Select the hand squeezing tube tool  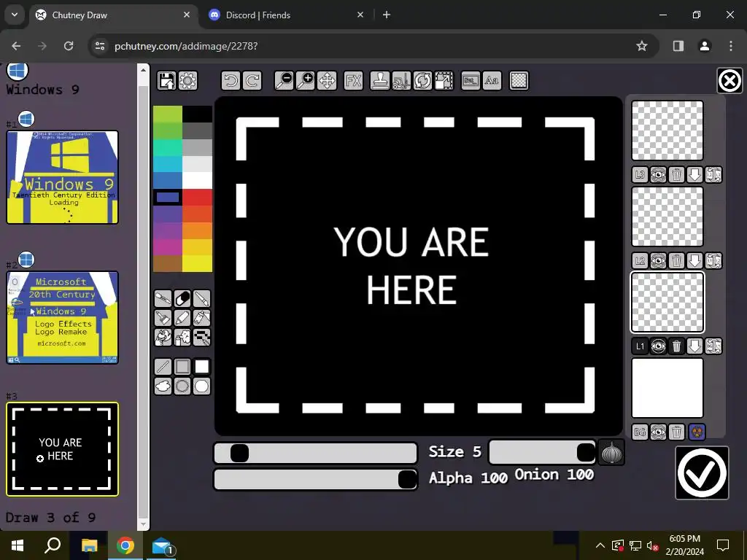[x=163, y=337]
